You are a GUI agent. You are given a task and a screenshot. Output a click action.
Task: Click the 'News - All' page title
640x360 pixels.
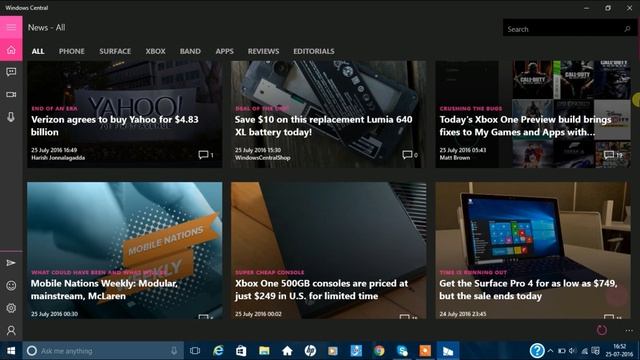pyautogui.click(x=47, y=28)
